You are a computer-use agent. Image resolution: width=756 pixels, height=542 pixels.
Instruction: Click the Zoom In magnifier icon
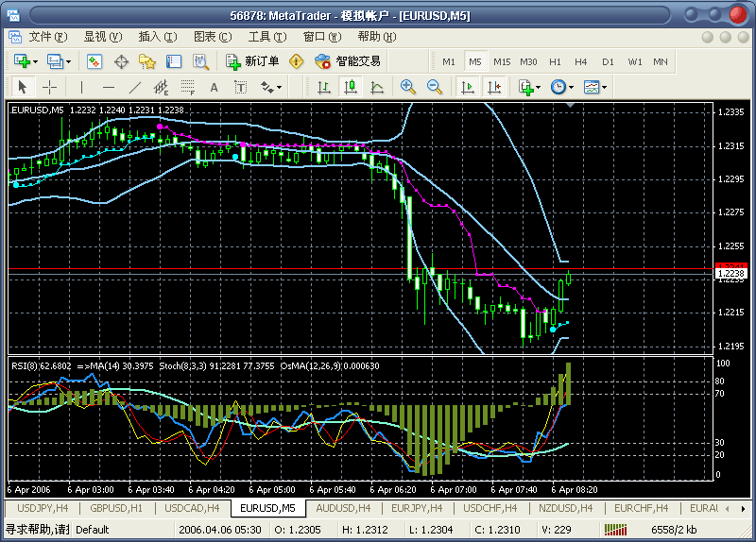point(408,87)
